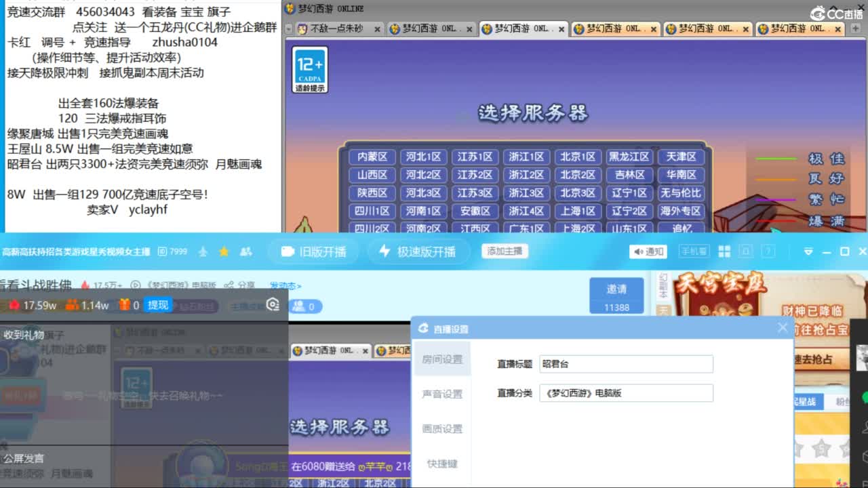Open the live room settings gear icon
868x488 pixels.
pos(273,304)
